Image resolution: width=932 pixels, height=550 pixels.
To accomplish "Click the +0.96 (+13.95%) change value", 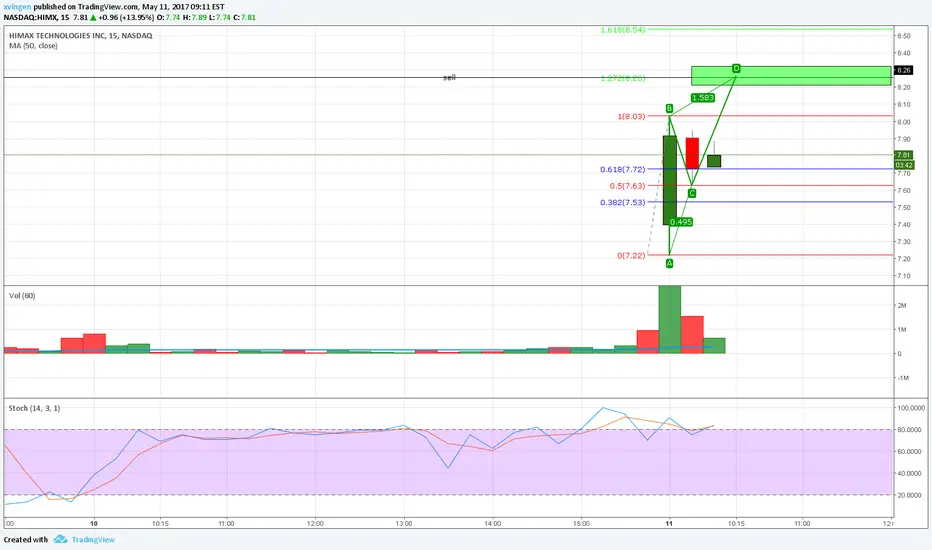I will (x=127, y=17).
